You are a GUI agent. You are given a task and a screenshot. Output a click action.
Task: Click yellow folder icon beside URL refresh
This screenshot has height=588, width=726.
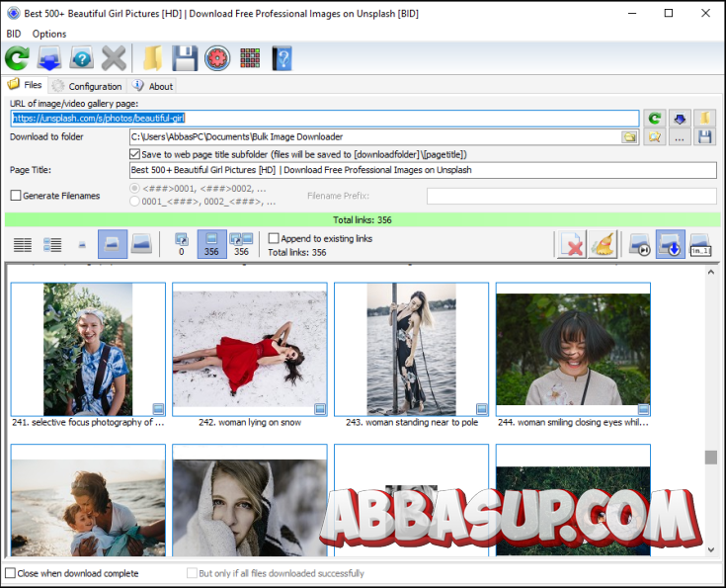pyautogui.click(x=704, y=119)
